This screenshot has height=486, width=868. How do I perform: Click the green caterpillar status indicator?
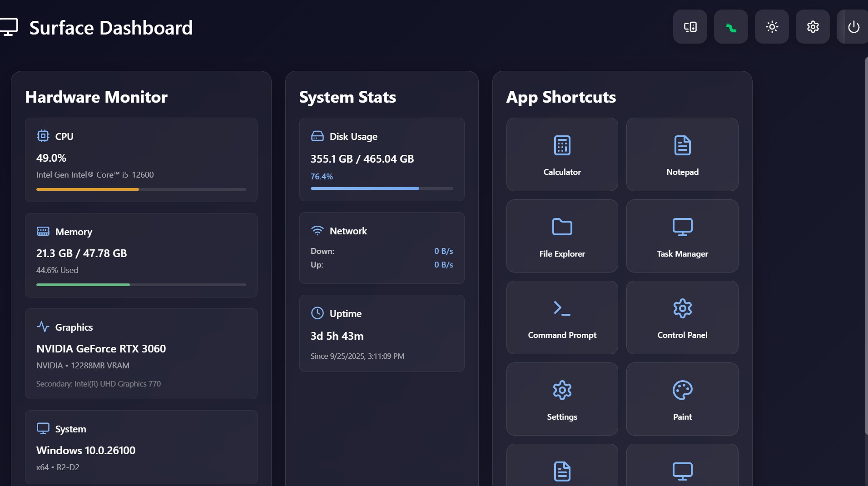click(731, 27)
